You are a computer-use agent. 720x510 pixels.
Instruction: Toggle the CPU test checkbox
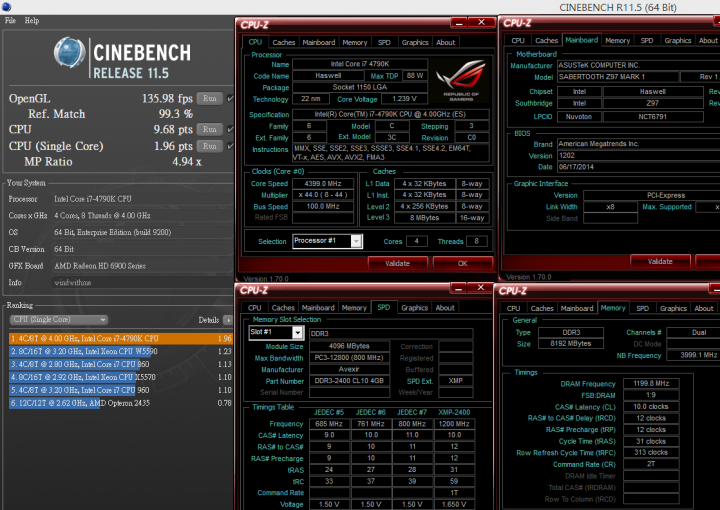click(x=230, y=129)
